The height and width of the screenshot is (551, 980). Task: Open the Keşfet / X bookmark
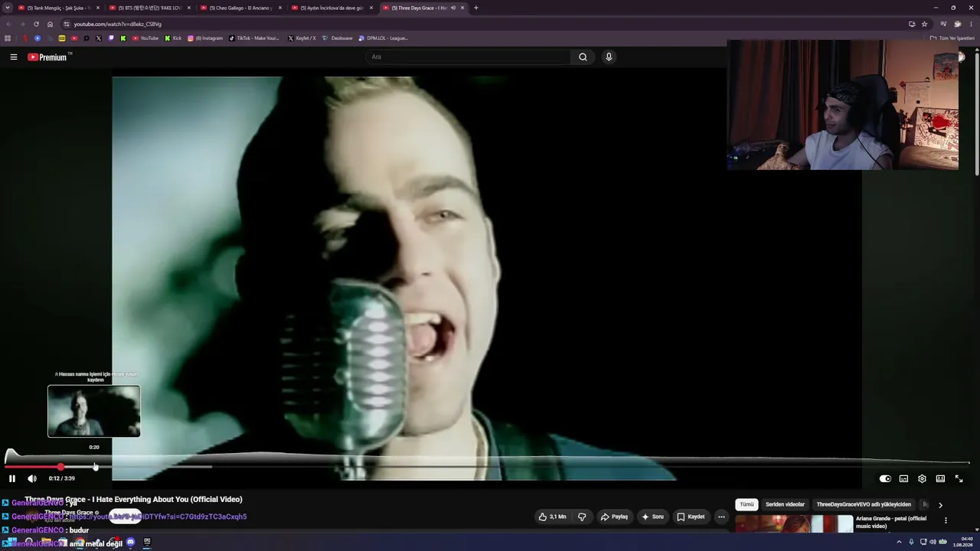click(x=302, y=38)
